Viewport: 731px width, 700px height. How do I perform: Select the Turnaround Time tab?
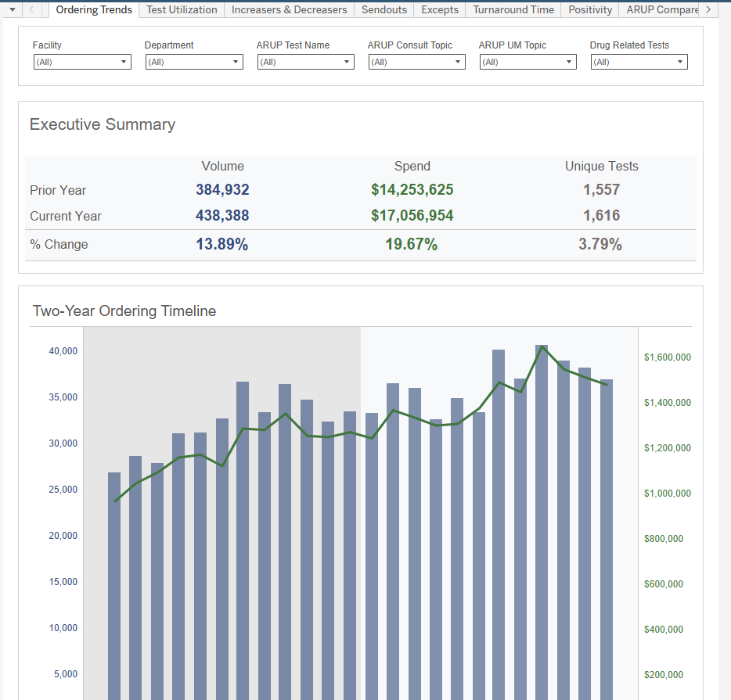coord(513,9)
